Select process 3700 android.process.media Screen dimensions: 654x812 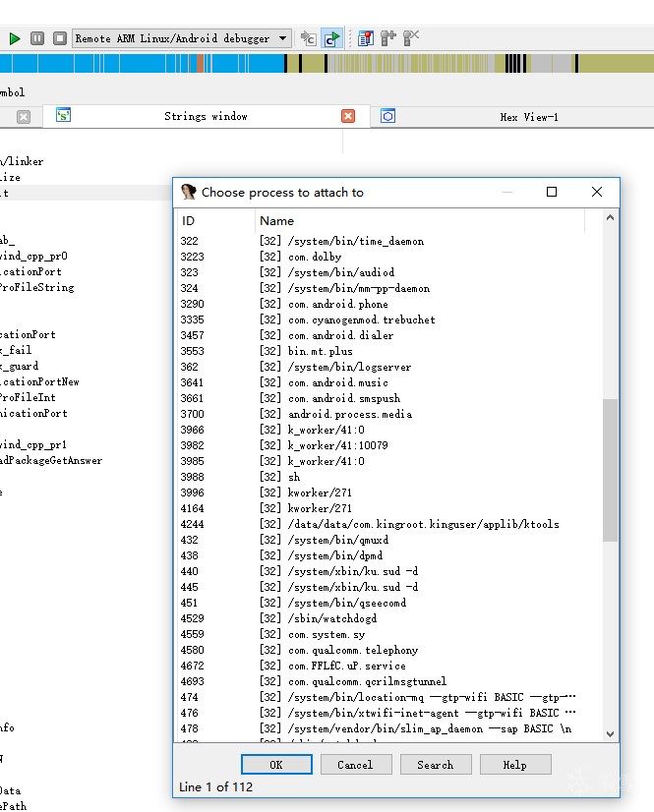click(x=389, y=414)
